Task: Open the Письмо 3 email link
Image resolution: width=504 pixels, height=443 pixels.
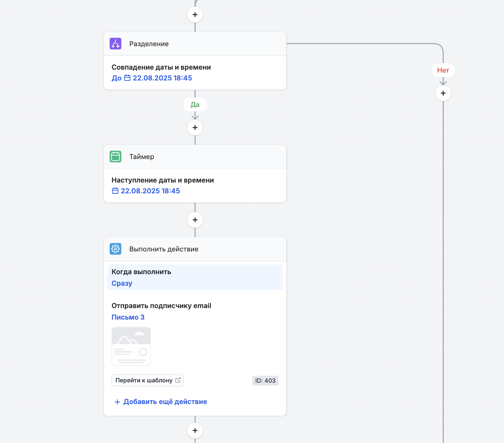Action: 128,317
